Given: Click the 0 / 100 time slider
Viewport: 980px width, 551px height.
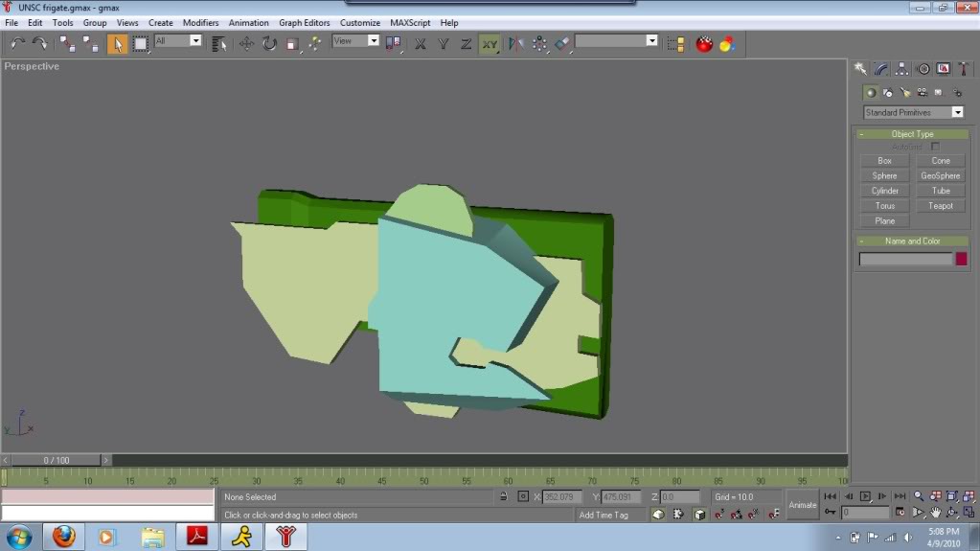Looking at the screenshot, I should tap(57, 460).
